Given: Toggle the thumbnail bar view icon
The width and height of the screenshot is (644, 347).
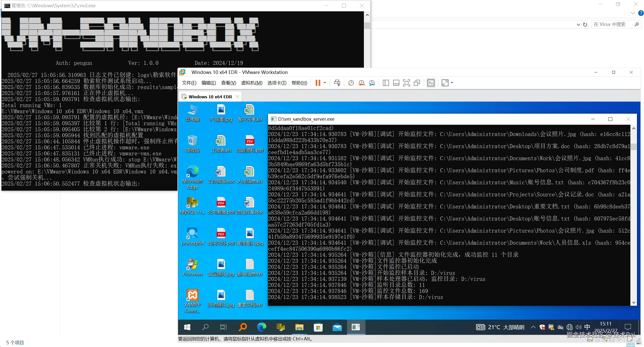Looking at the screenshot, I should [396, 83].
